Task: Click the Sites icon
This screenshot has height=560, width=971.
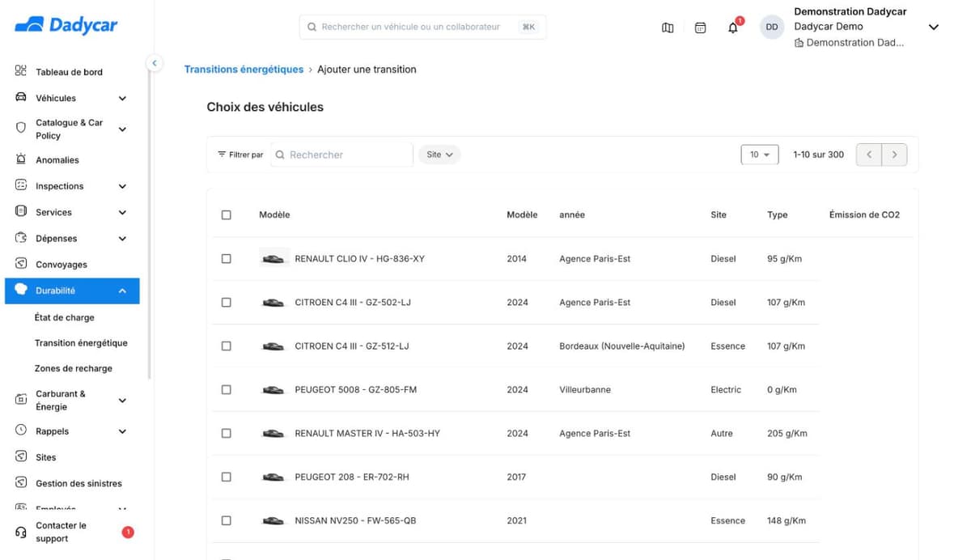Action: pos(21,456)
